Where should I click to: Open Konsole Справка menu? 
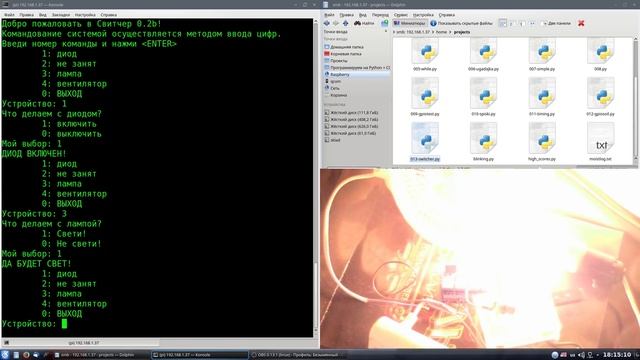click(108, 15)
